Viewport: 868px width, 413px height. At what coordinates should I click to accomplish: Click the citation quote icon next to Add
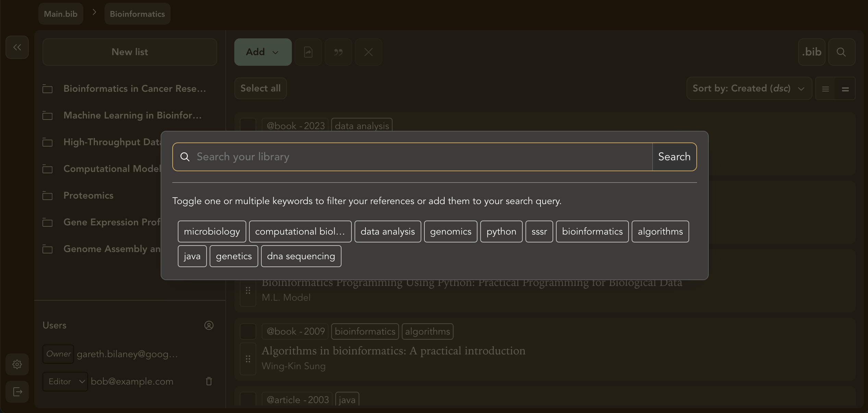338,52
